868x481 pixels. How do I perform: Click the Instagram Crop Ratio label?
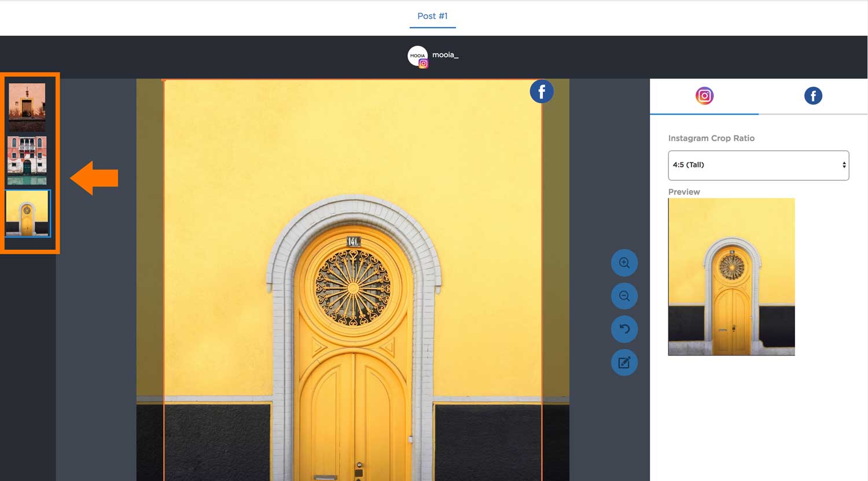(x=711, y=138)
